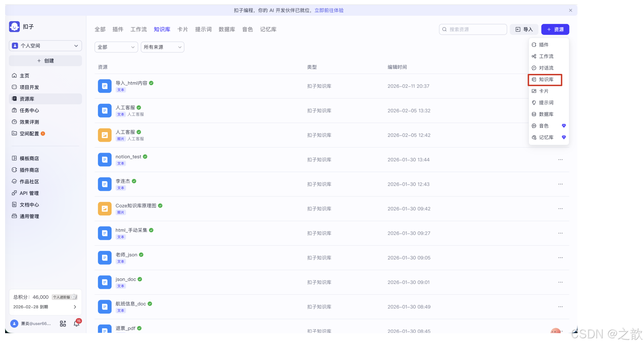Switch to the 音色 tab

(x=247, y=29)
